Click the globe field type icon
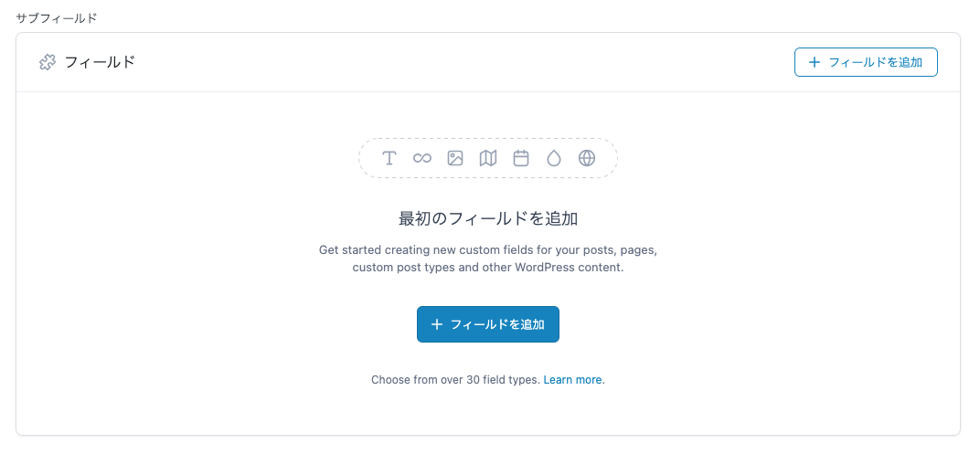This screenshot has width=980, height=454. click(587, 158)
